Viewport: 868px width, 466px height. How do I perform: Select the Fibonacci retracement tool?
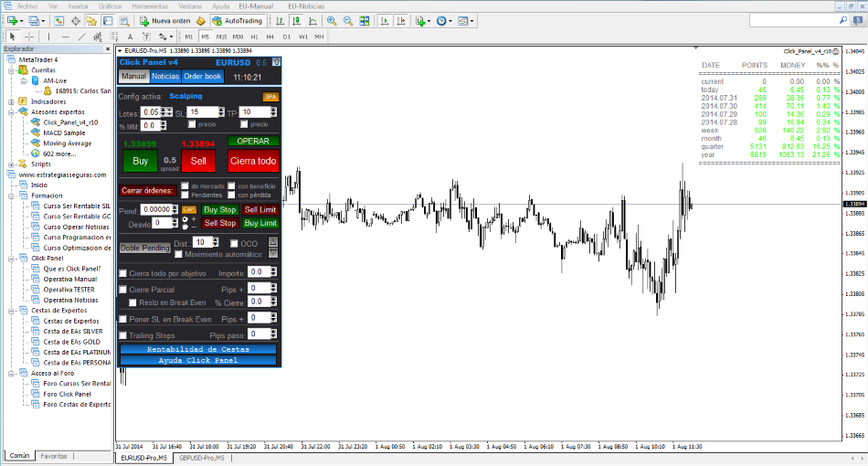coord(113,37)
